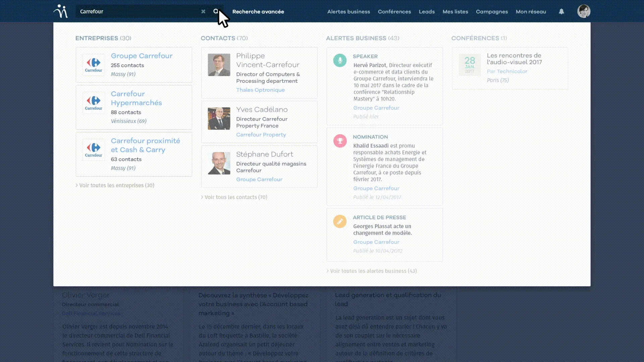Click the Article de presse pencil icon

340,221
